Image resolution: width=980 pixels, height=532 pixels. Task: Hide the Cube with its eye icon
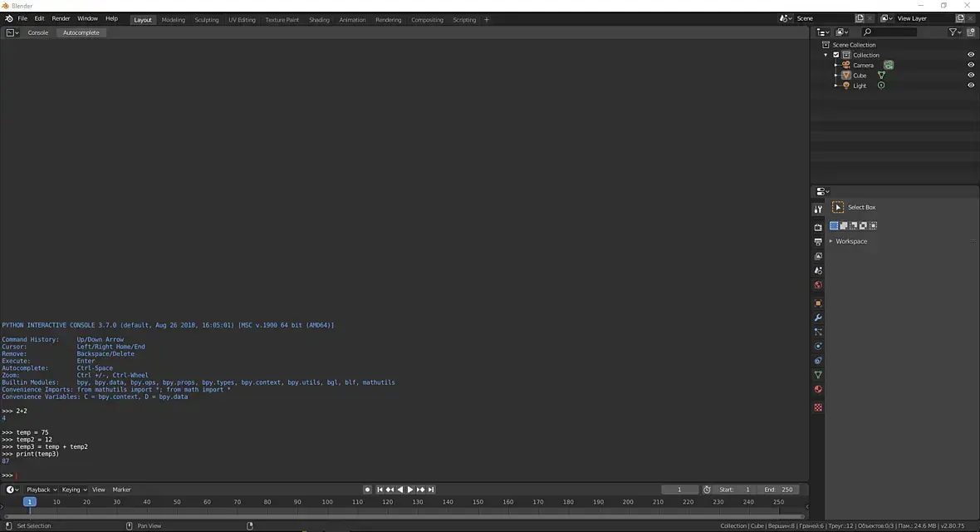click(971, 75)
